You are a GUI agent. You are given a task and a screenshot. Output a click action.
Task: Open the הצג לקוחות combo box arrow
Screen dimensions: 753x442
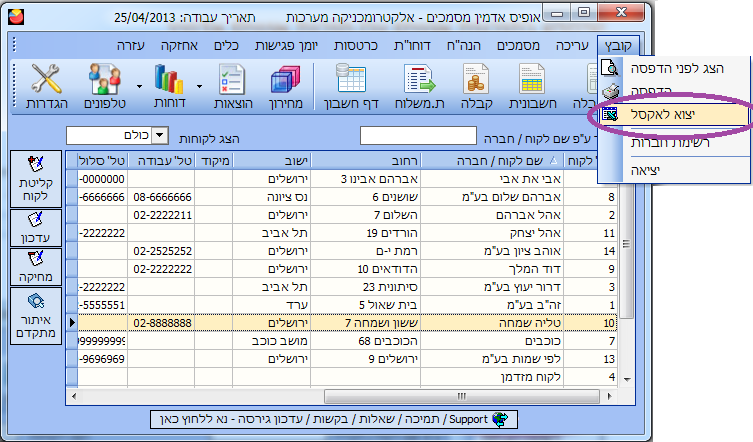[x=159, y=135]
